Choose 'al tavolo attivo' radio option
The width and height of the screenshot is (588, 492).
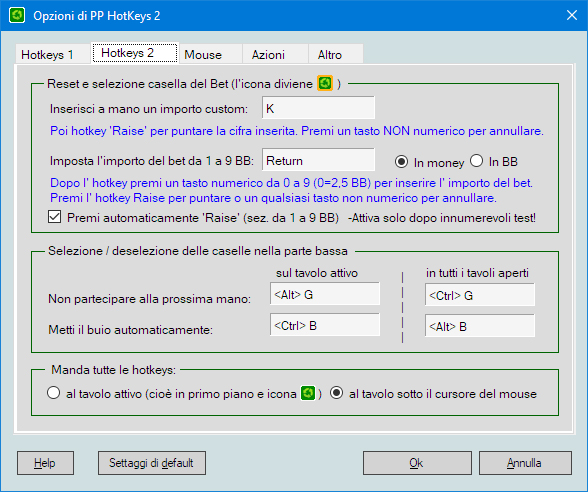(x=53, y=393)
